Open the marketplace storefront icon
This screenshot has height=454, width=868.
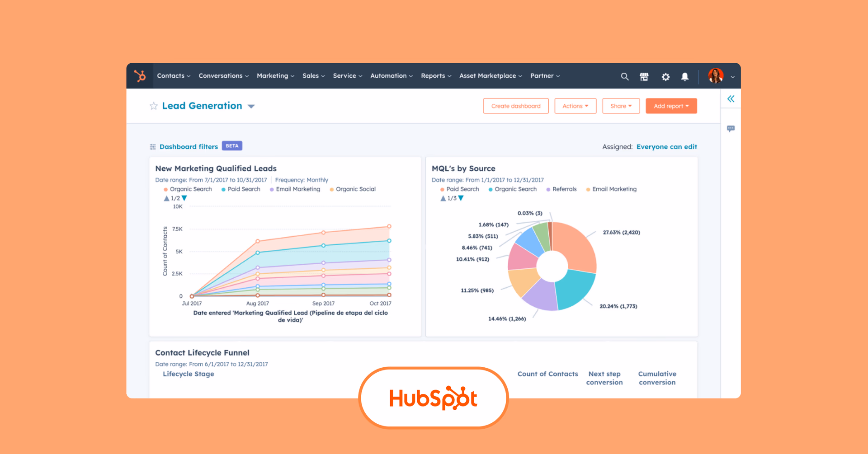[644, 77]
